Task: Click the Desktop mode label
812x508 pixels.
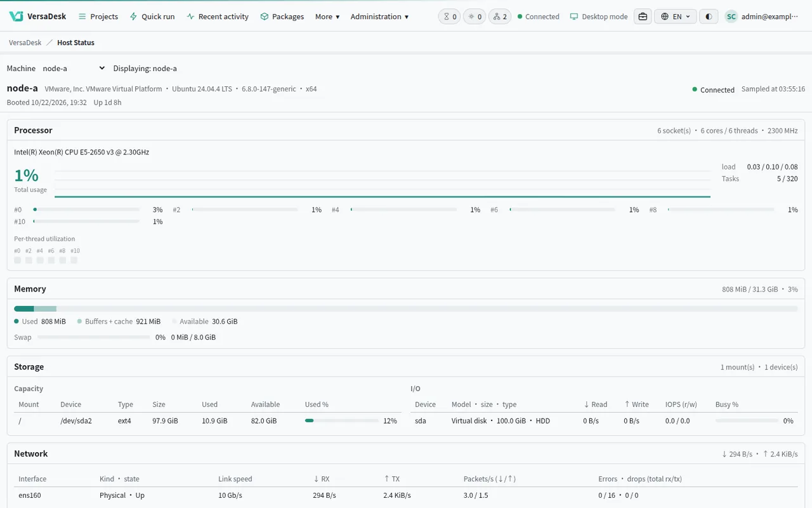Action: [x=605, y=17]
